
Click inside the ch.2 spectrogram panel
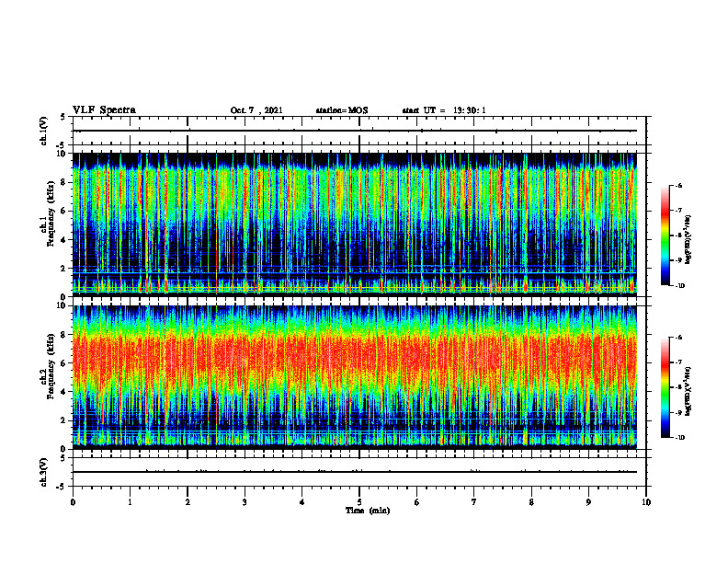pos(355,377)
